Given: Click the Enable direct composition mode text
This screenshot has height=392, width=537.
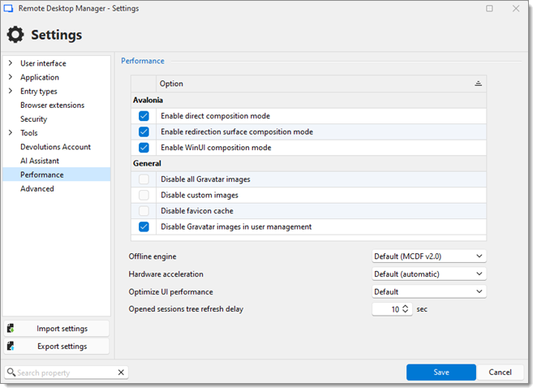Looking at the screenshot, I should tap(216, 116).
